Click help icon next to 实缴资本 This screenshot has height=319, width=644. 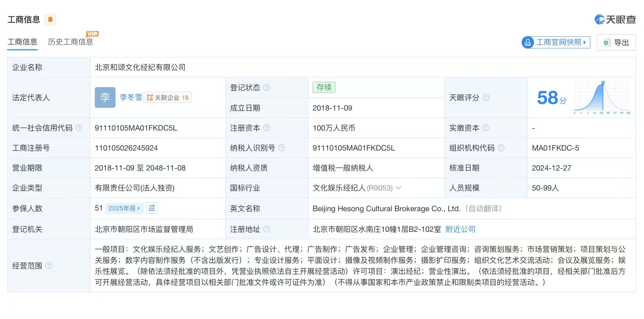tap(485, 128)
